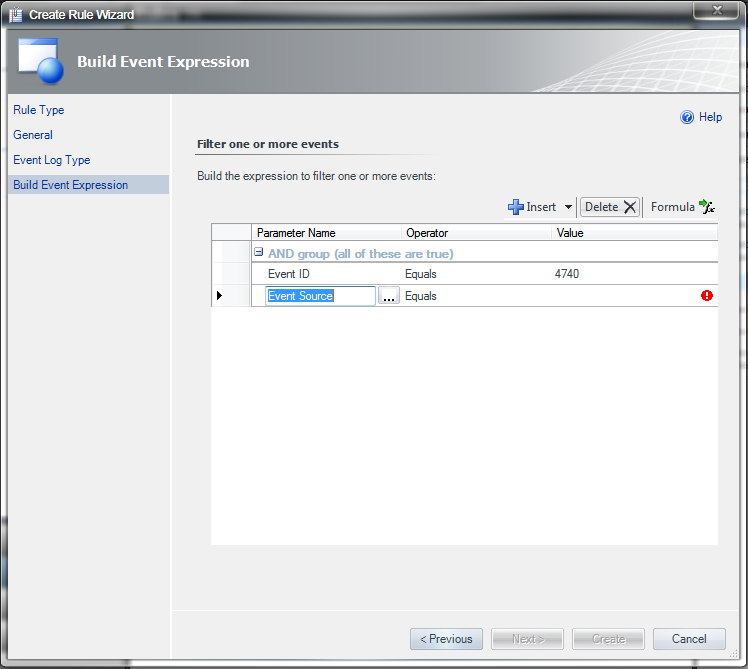Click the blue plus Insert icon
The height and width of the screenshot is (669, 748).
pos(516,207)
